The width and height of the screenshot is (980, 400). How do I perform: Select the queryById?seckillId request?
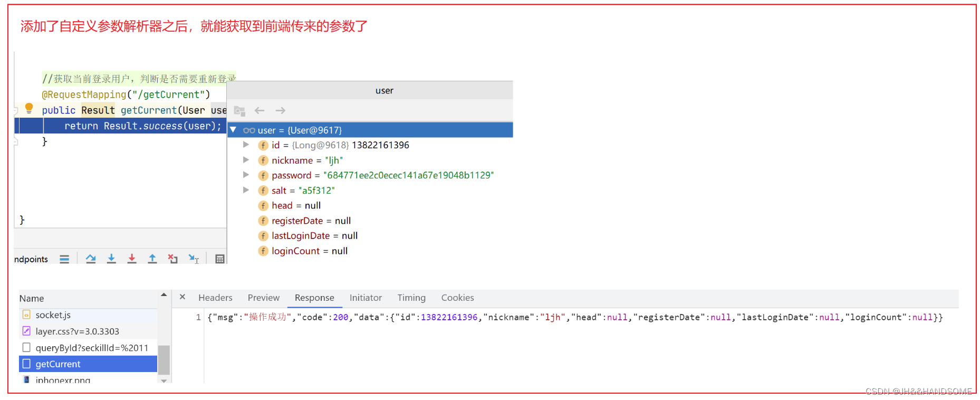coord(88,347)
